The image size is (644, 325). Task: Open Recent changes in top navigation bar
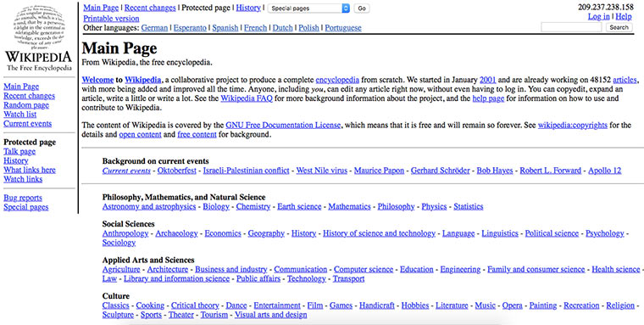(x=150, y=8)
